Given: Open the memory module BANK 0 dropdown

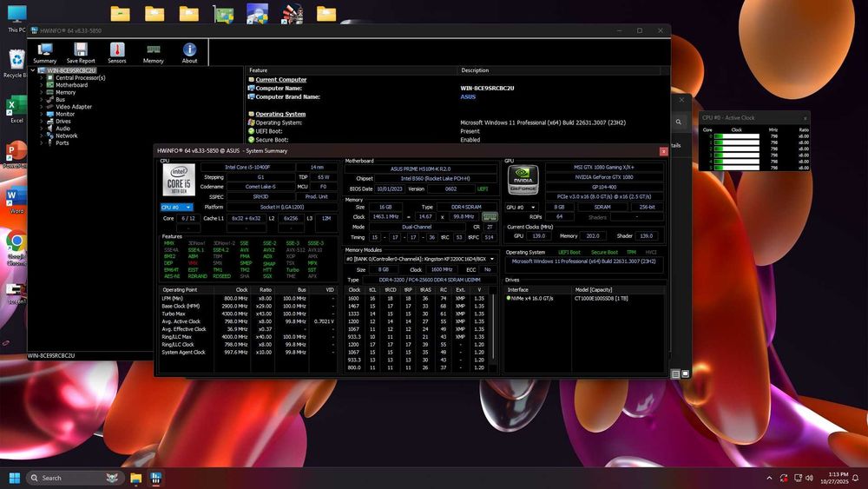Looking at the screenshot, I should 420,259.
